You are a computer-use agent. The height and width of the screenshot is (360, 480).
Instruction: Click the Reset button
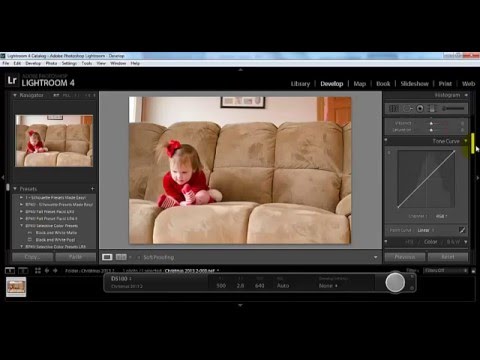point(448,257)
